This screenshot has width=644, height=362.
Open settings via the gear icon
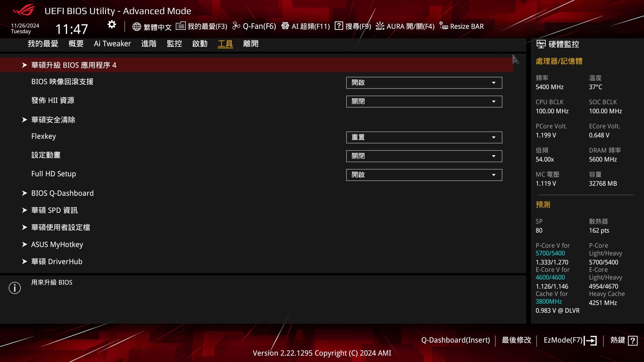point(112,24)
